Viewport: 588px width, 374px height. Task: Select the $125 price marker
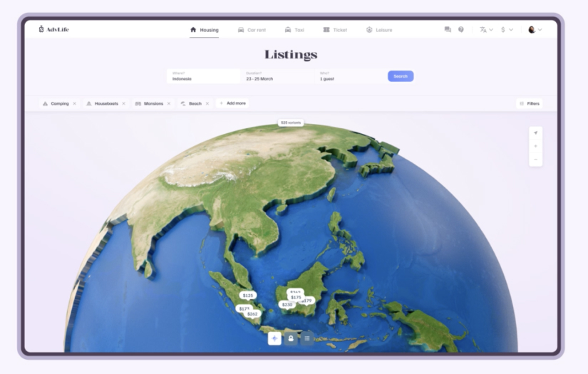click(x=248, y=296)
